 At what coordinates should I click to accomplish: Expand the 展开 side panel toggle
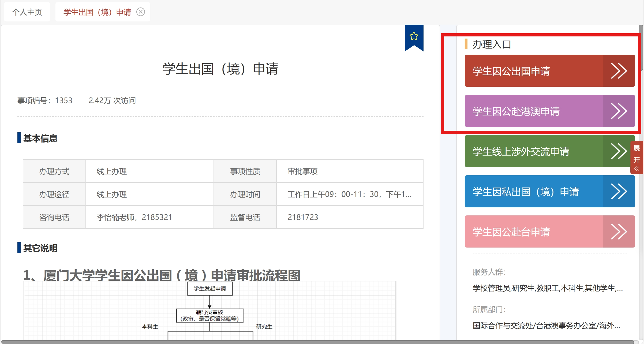click(637, 158)
